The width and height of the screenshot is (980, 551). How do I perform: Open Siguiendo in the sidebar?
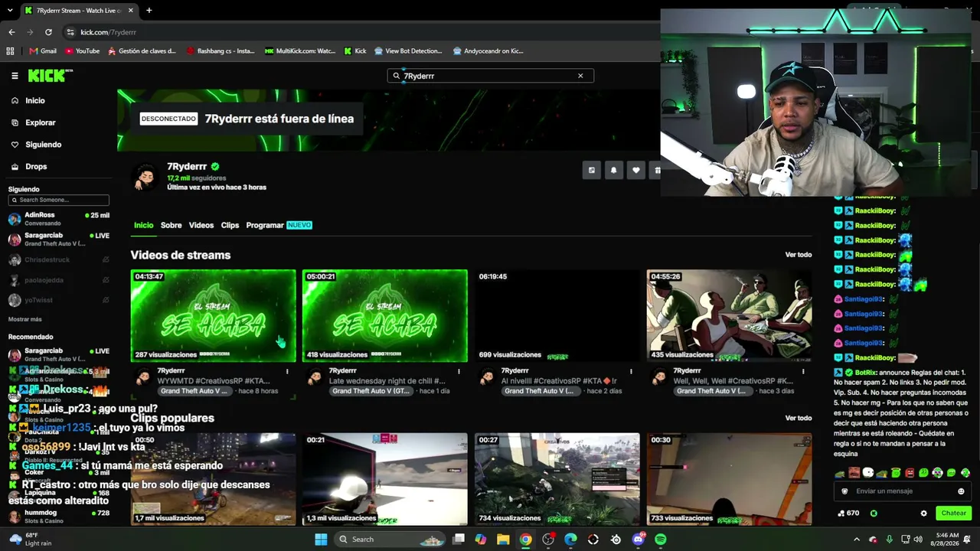(x=36, y=145)
